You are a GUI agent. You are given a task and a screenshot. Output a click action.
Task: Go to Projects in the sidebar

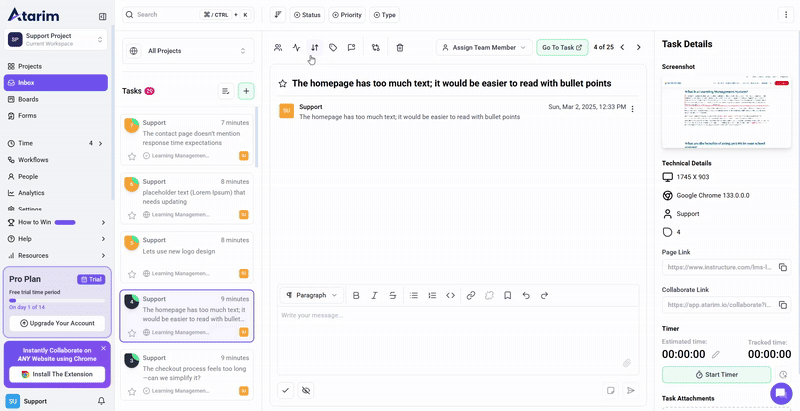[x=30, y=66]
